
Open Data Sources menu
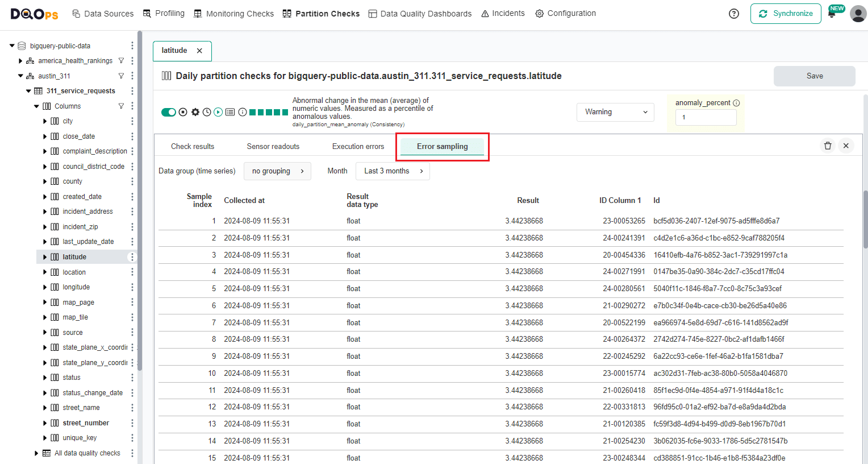click(103, 14)
